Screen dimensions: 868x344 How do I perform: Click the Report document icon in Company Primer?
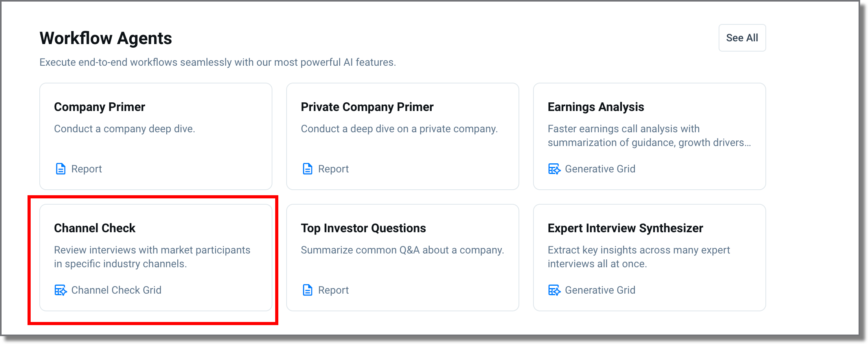61,169
